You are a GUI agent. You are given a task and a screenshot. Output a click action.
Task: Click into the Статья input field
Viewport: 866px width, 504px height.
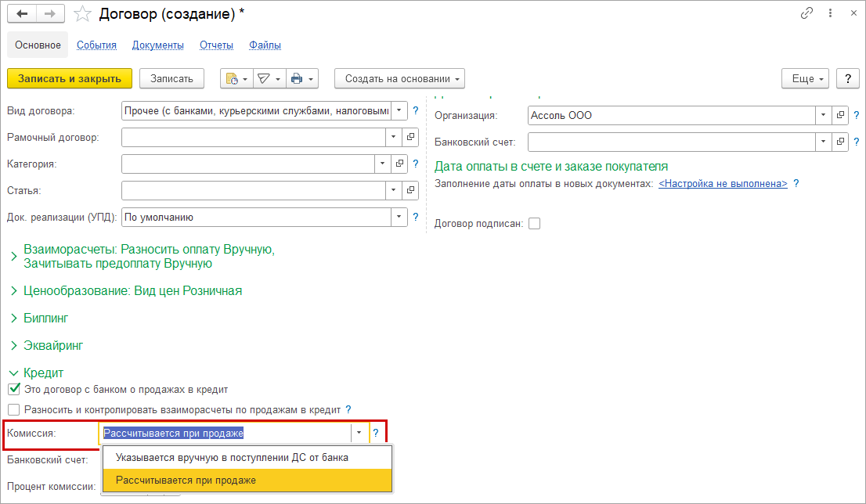tap(254, 190)
